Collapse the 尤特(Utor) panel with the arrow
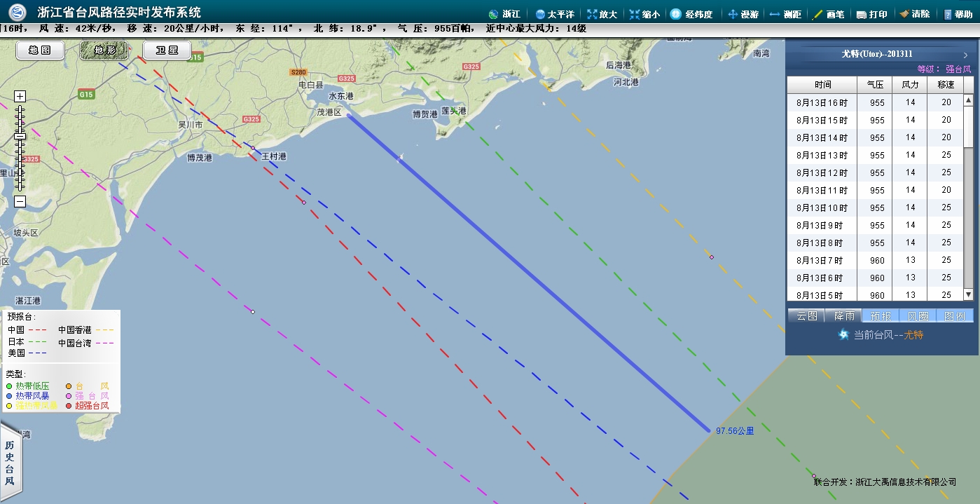 click(x=965, y=54)
